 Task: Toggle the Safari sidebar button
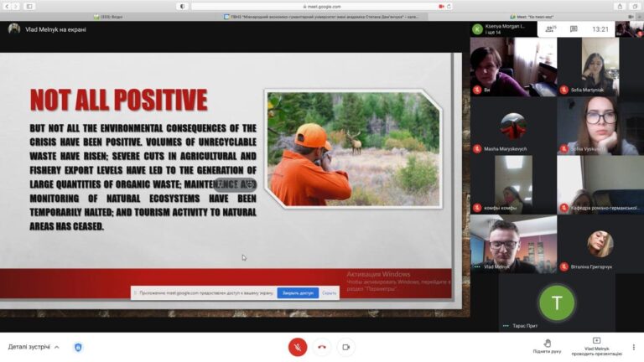point(29,7)
